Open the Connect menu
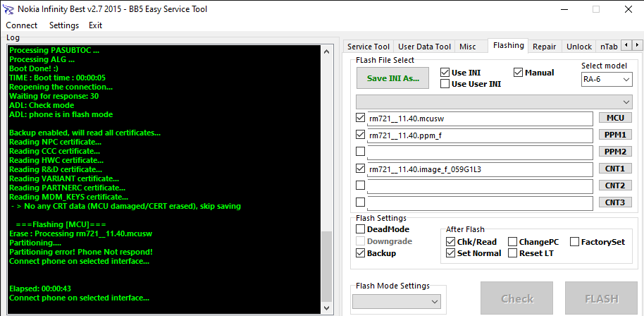Viewport: 644px width, 316px height. 22,25
